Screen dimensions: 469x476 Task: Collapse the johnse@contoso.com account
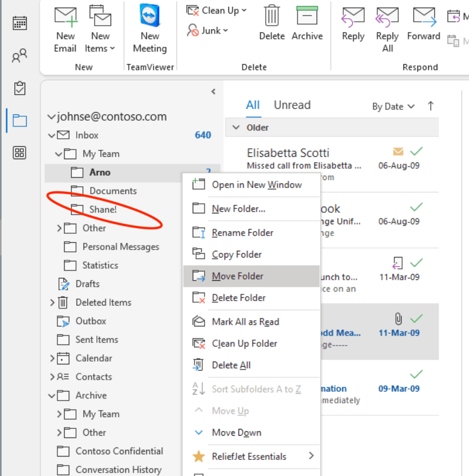coord(51,117)
